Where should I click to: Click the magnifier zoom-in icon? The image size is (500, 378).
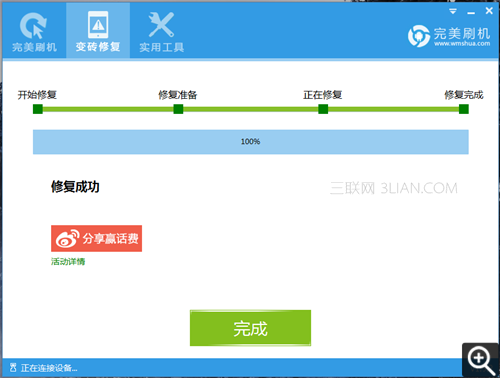pos(480,360)
